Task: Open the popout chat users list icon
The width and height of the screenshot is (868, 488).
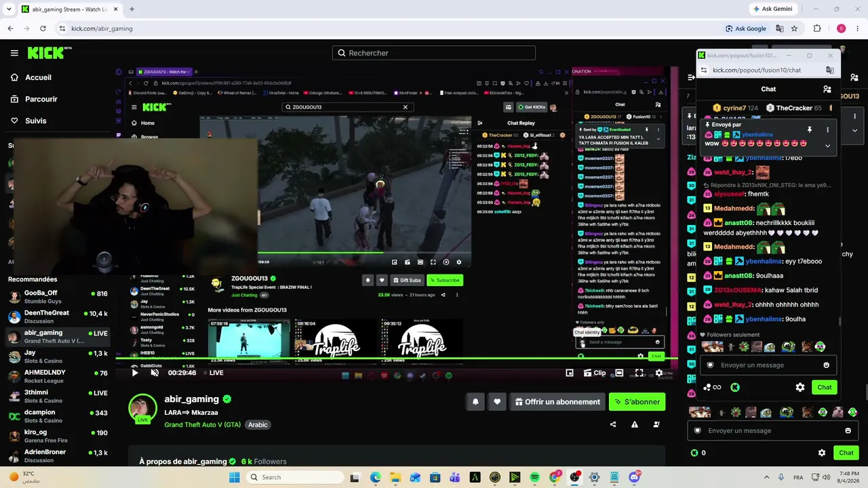Action: pos(827,89)
